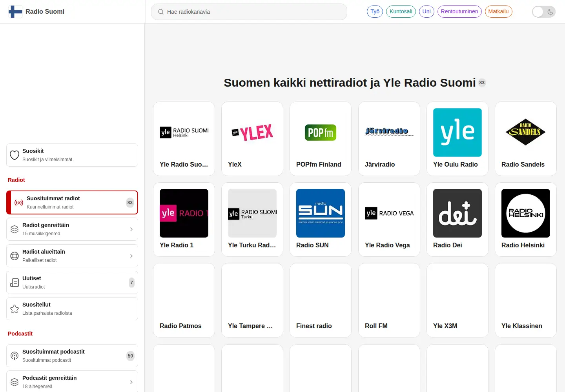This screenshot has width=565, height=392.
Task: Click the Finnish flag logo icon
Action: (x=15, y=12)
